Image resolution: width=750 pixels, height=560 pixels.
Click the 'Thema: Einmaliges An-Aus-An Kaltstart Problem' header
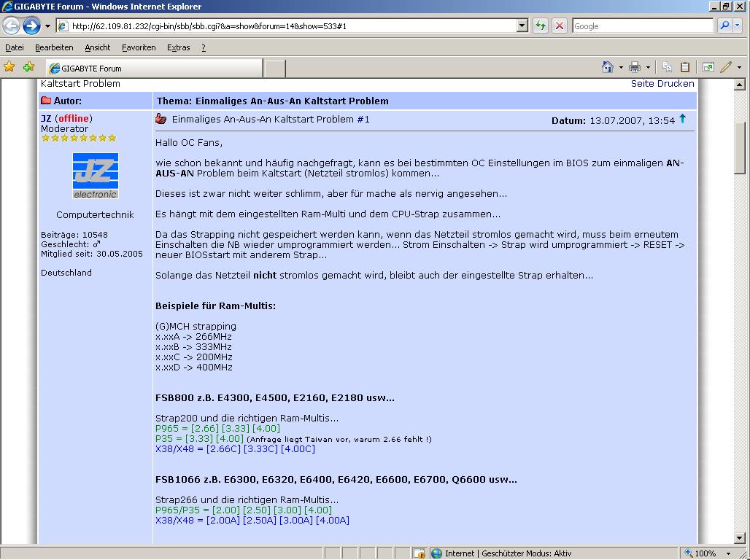pos(273,101)
